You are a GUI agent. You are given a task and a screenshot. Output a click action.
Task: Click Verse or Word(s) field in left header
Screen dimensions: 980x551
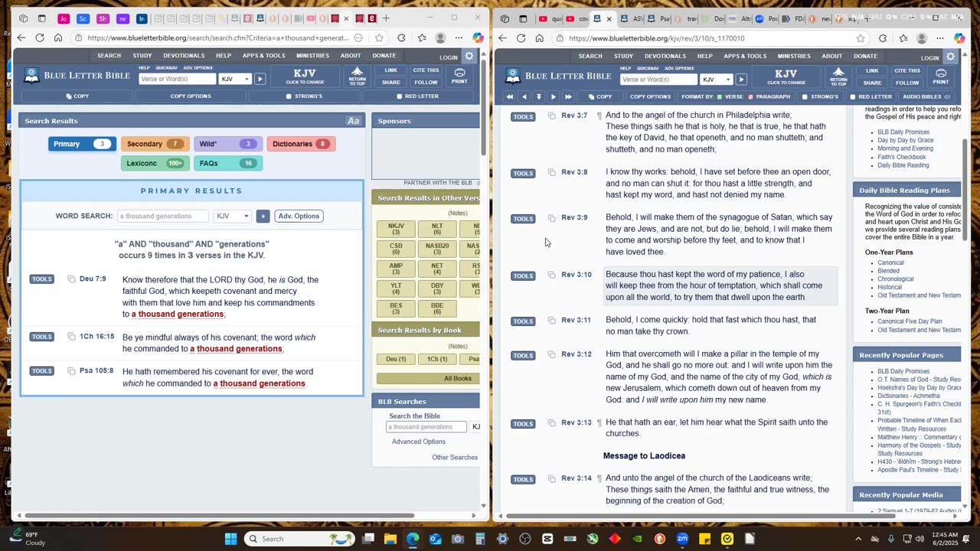point(178,79)
